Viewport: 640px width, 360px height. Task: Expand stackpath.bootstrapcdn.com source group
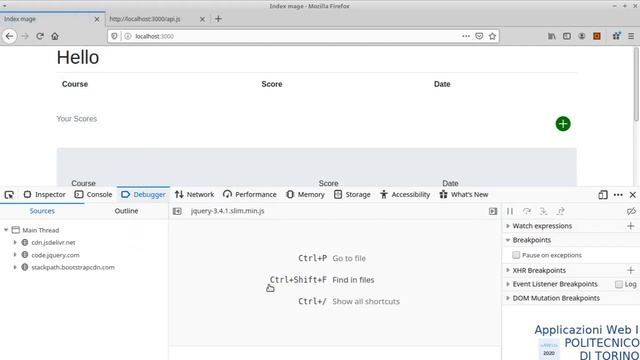coord(15,267)
